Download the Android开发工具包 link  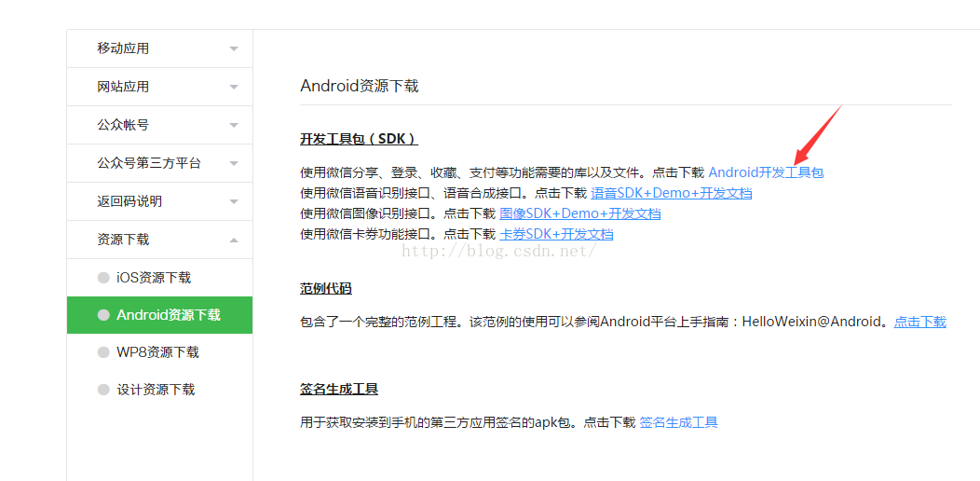pos(766,172)
